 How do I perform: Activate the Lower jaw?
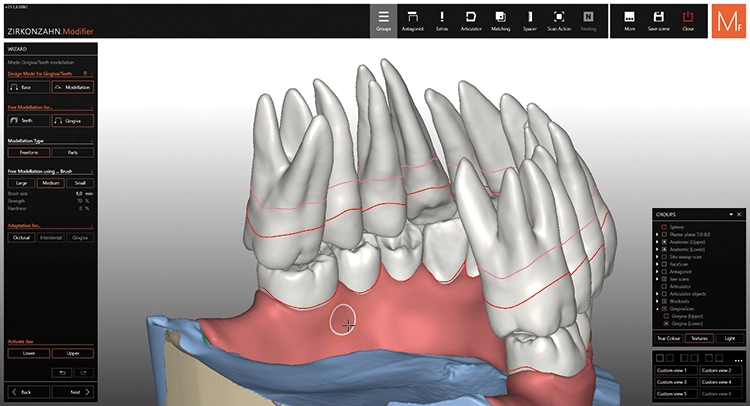coord(29,353)
